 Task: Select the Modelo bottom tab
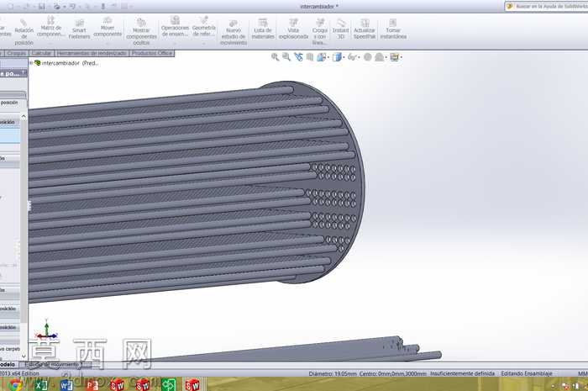coord(7,364)
